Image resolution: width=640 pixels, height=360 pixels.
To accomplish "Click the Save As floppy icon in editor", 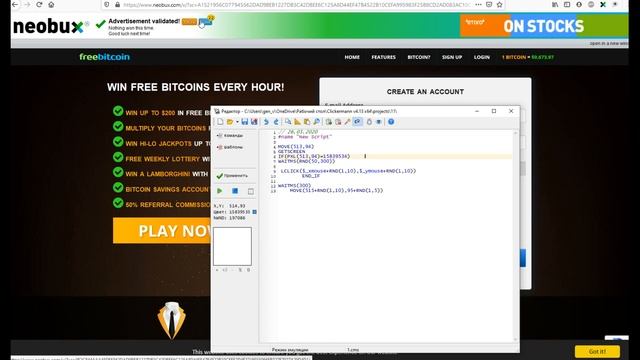I will coord(254,122).
